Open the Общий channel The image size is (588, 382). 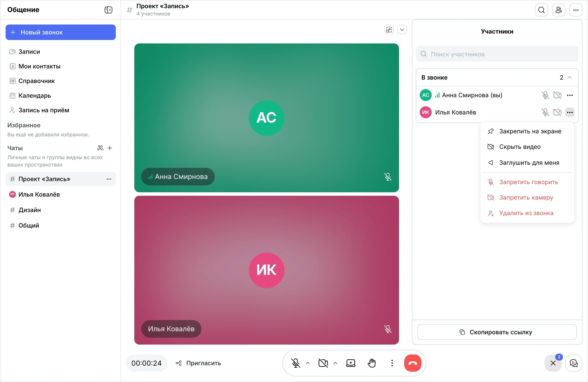[60, 225]
